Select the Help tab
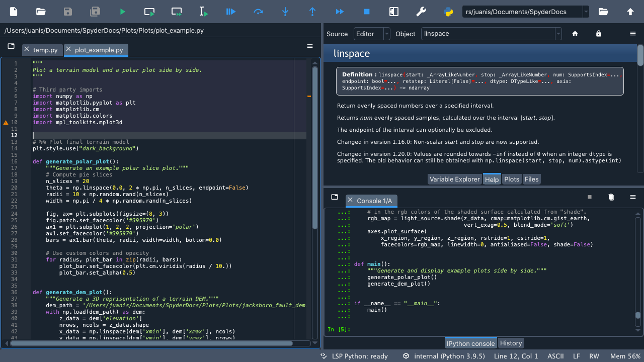This screenshot has height=362, width=644. coord(492,179)
